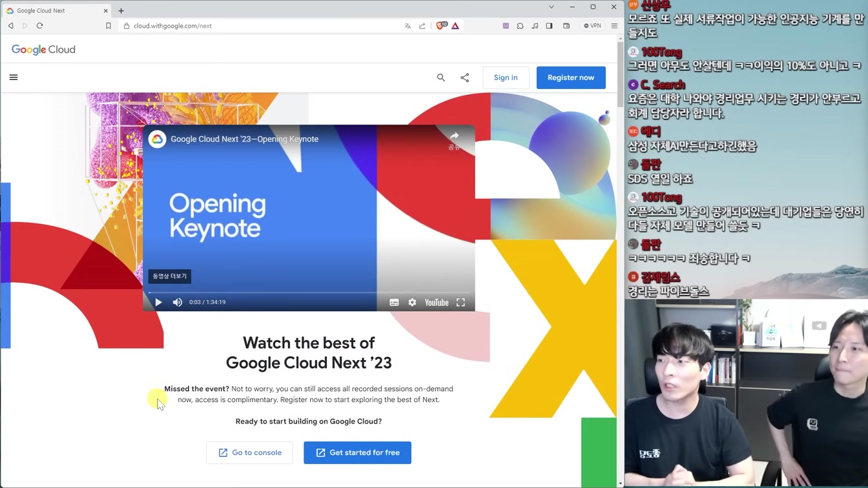
Task: Click chat username 100Tong in the first message
Action: pyautogui.click(x=661, y=52)
